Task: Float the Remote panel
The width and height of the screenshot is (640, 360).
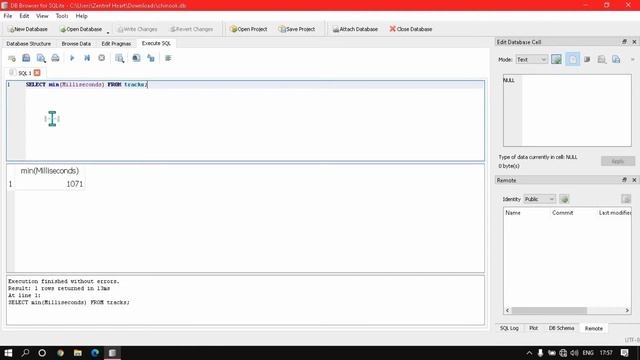Action: (x=624, y=180)
